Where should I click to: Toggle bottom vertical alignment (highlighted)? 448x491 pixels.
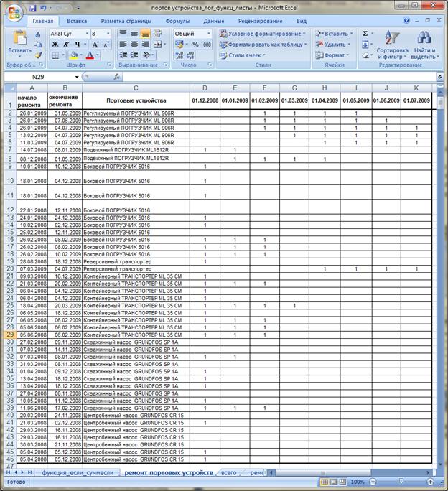pyautogui.click(x=145, y=34)
